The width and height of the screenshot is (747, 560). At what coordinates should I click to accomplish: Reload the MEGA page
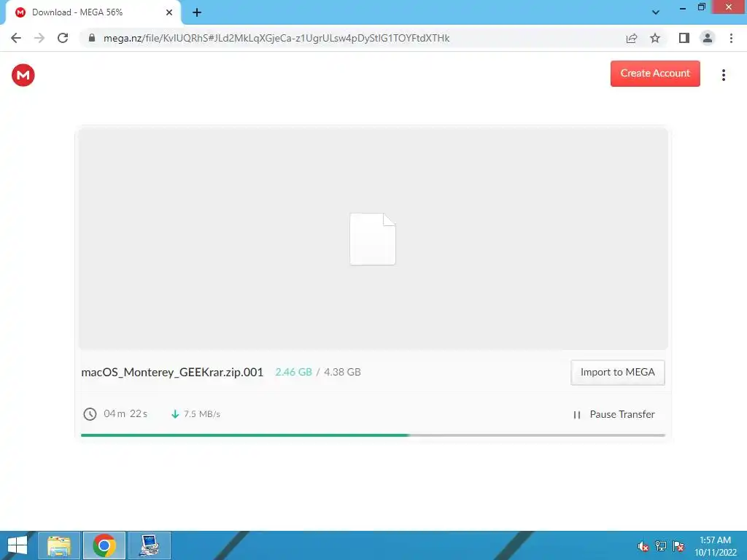click(63, 38)
